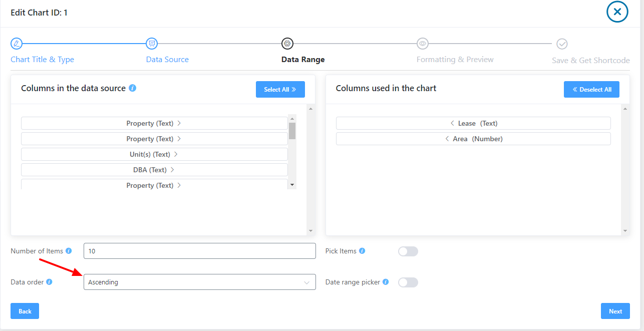The height and width of the screenshot is (331, 644).
Task: Click inside the Number of Items input field
Action: point(199,251)
